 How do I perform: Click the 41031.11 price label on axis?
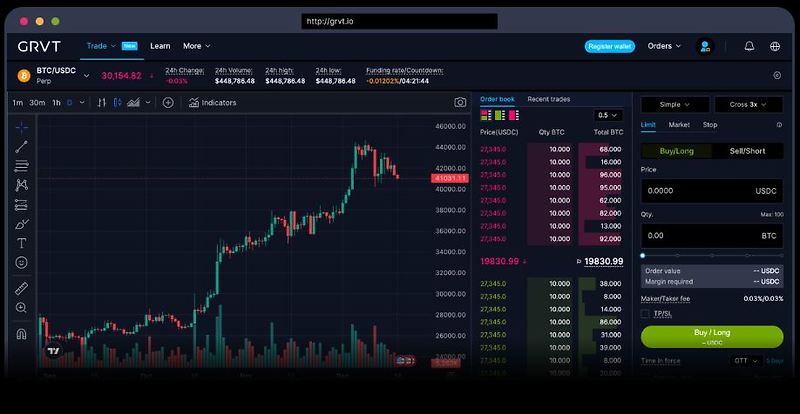(x=449, y=178)
